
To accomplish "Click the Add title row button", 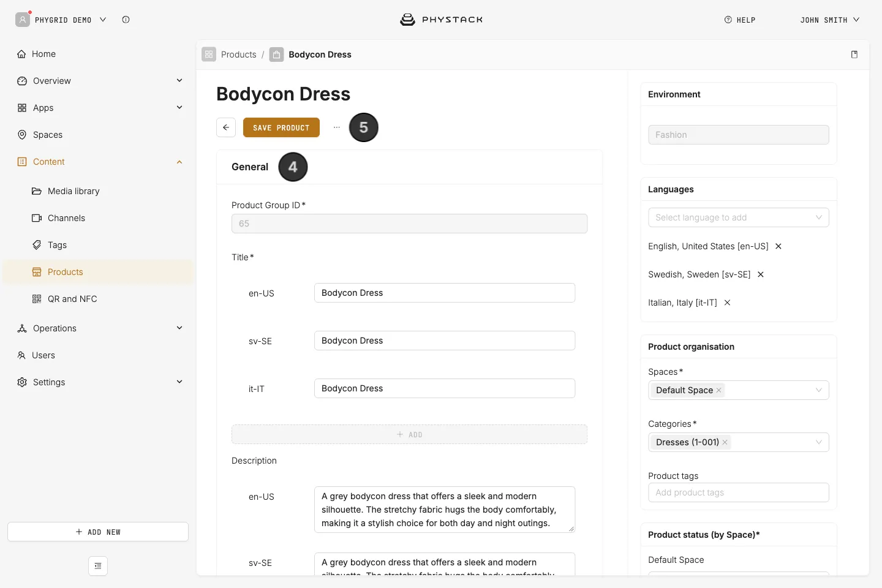I will coord(409,434).
